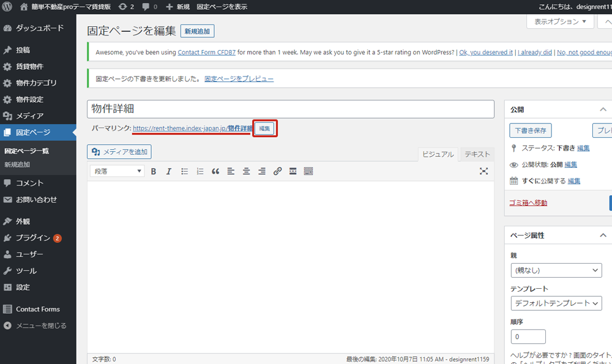Viewport: 612px width, 364px height.
Task: Insert the Read More tag
Action: click(293, 171)
